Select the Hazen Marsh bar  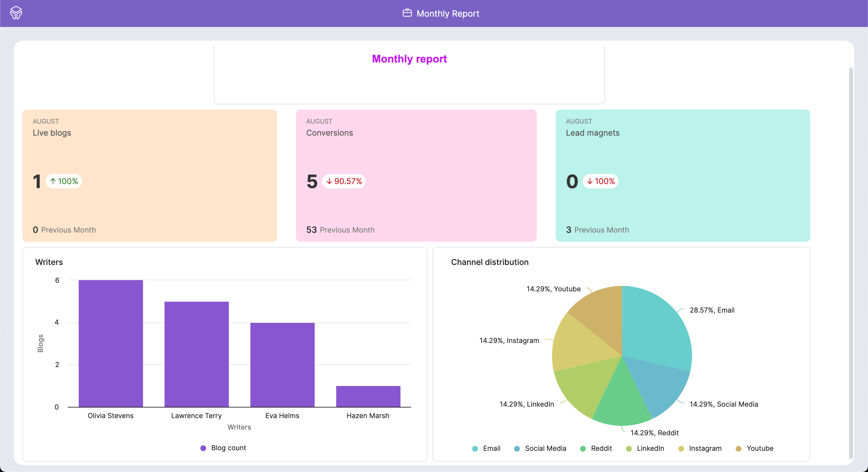(368, 396)
